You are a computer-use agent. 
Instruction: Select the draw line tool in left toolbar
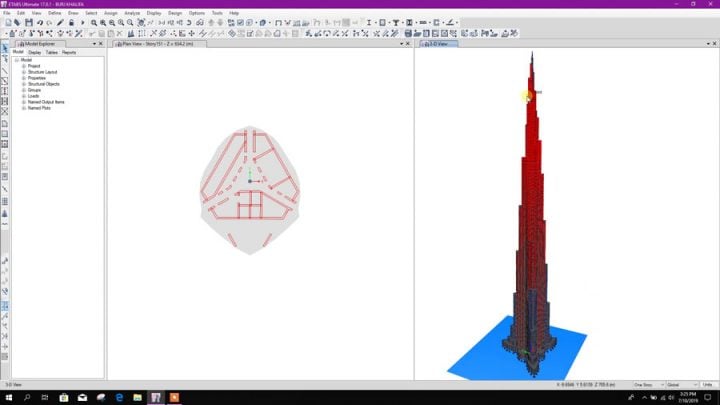point(5,71)
